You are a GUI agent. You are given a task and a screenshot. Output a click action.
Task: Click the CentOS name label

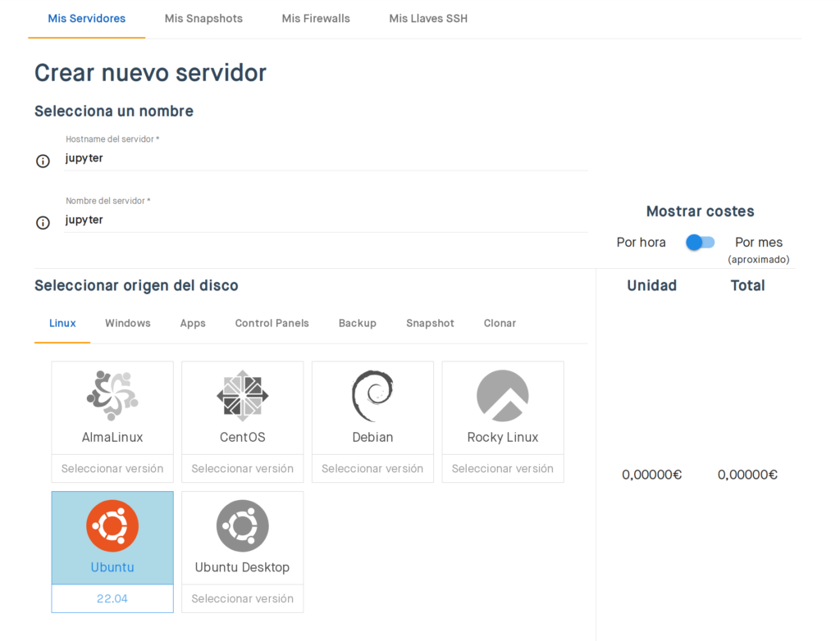pos(243,438)
